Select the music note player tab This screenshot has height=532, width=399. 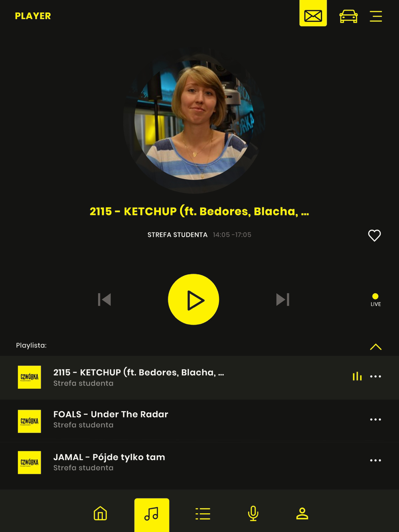click(152, 515)
